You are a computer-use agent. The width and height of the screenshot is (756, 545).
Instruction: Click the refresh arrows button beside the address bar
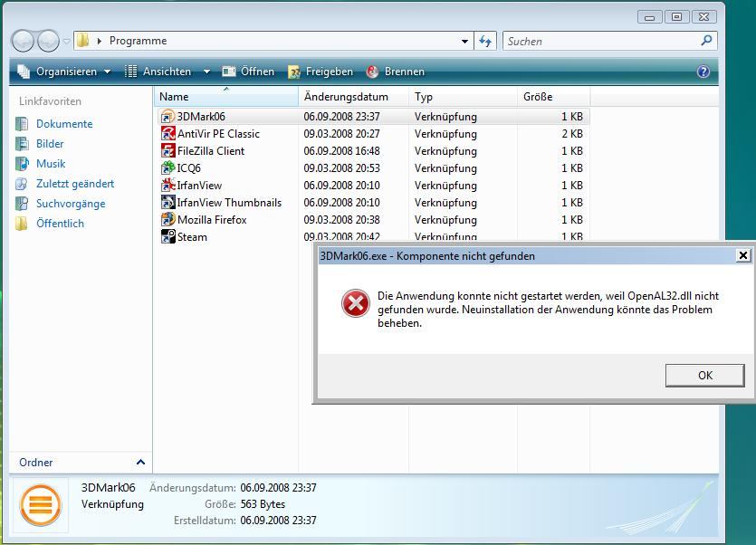tap(485, 41)
